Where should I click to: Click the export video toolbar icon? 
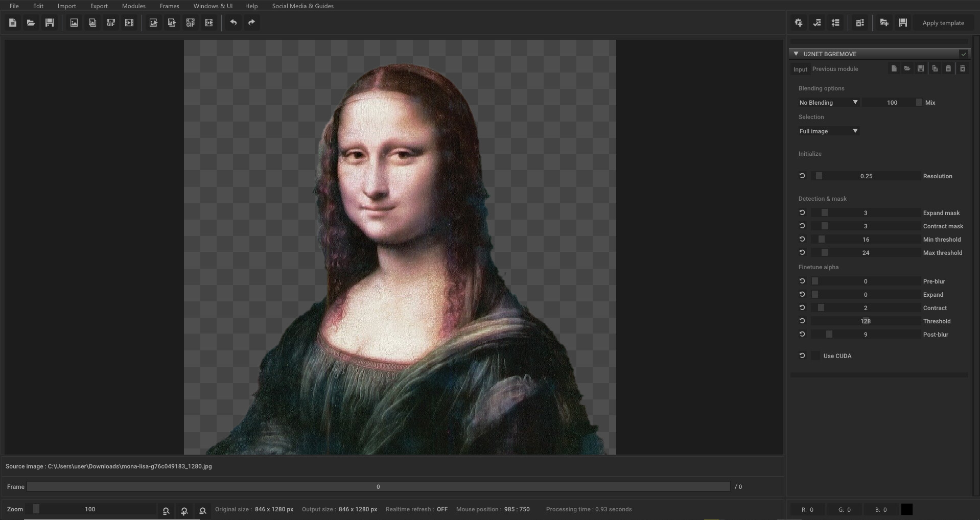pos(209,22)
